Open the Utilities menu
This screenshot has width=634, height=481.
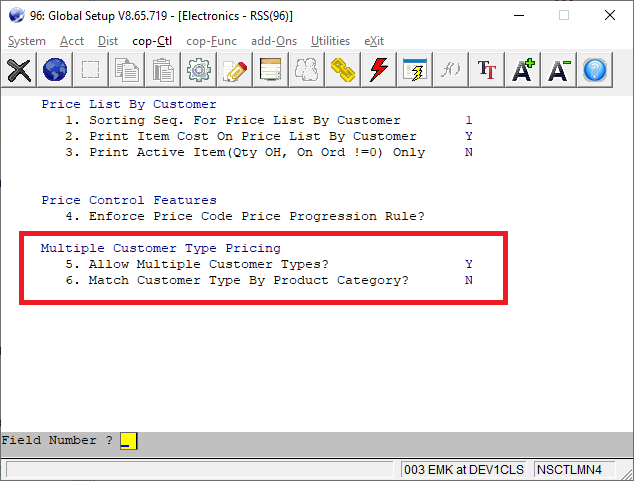330,41
